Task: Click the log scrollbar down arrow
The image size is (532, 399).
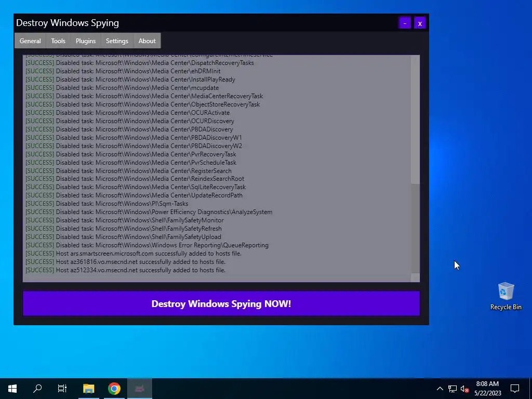Action: [415, 277]
